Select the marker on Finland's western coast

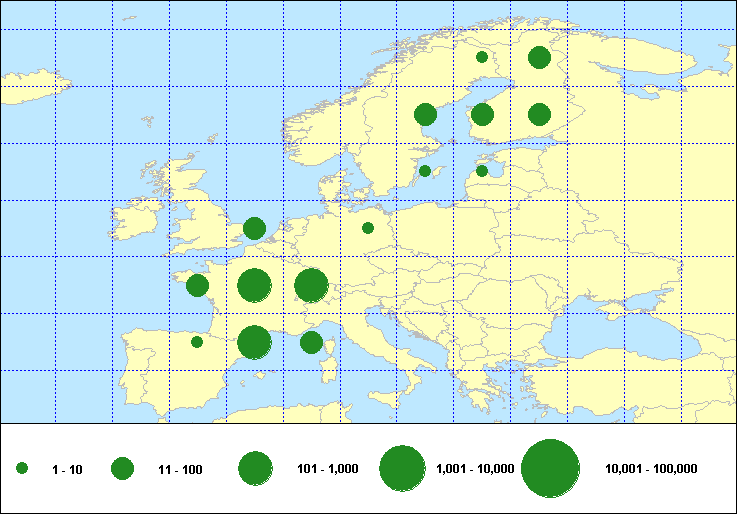pos(482,114)
